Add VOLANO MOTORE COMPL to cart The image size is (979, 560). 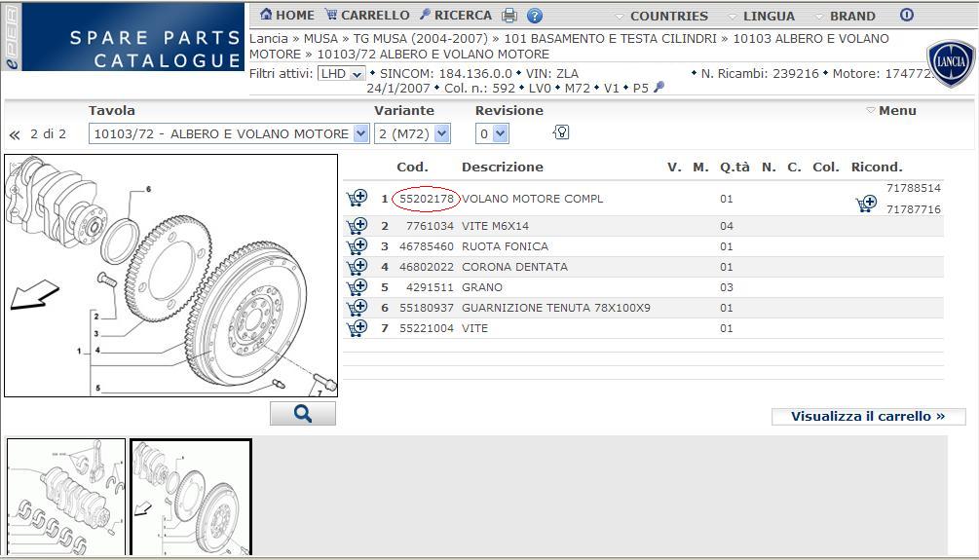[357, 199]
